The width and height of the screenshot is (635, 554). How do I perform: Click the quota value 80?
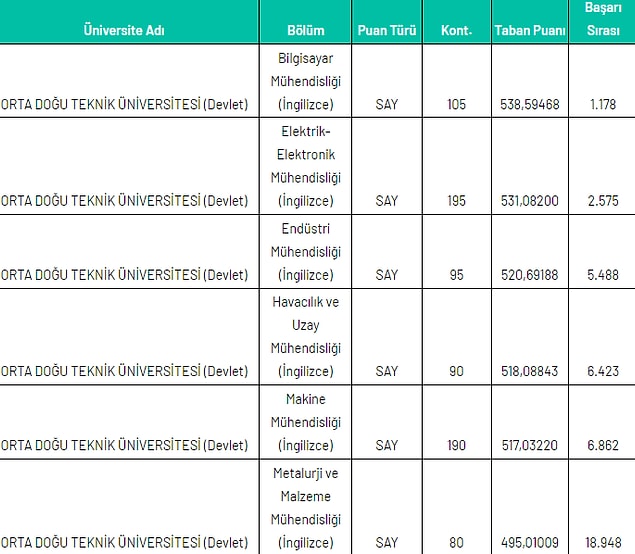456,542
